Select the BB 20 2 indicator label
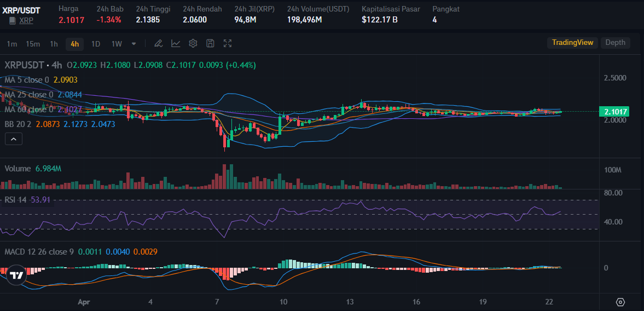The image size is (644, 311). pos(18,124)
